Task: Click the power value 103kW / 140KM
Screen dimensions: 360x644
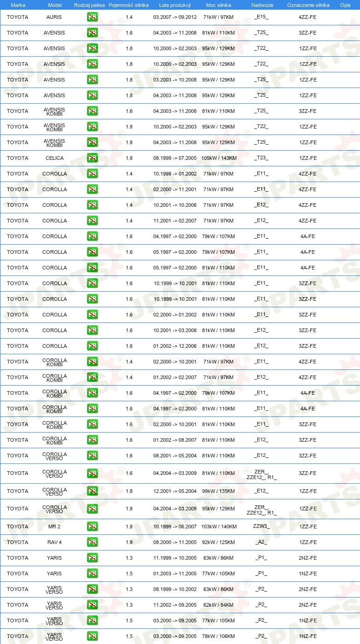Action: (219, 527)
